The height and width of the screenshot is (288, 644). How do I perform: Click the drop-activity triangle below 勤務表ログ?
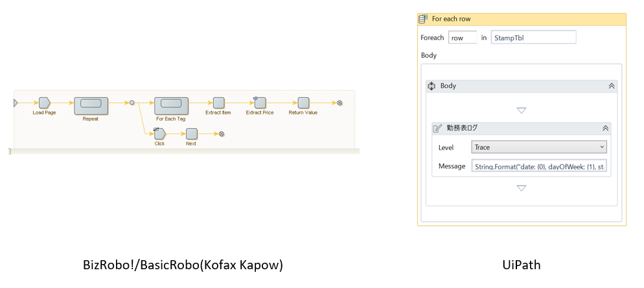pos(522,188)
